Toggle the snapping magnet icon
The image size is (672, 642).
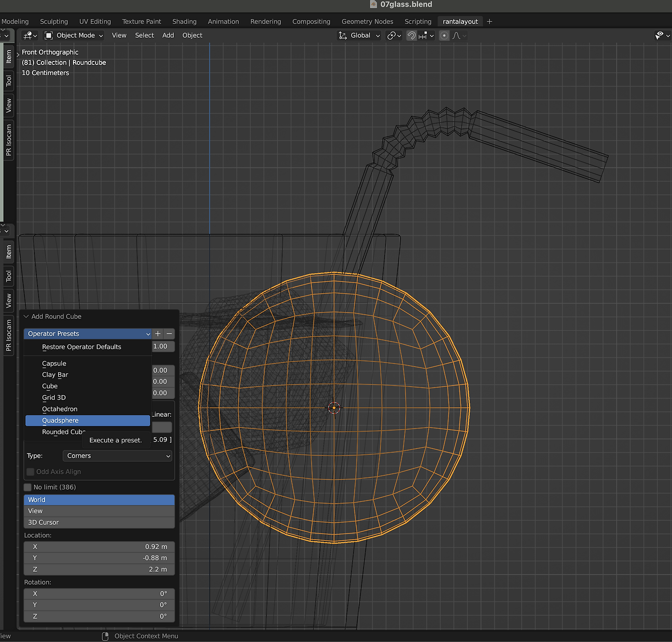[412, 36]
